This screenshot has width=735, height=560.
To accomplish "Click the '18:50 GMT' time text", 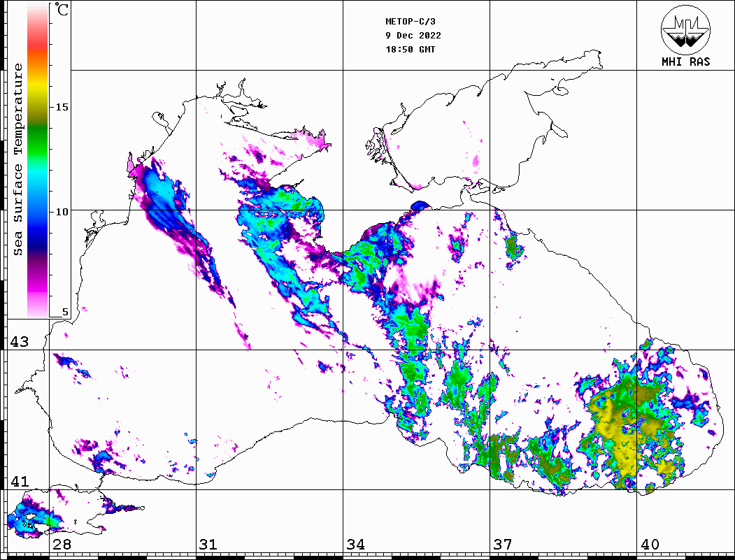I will tap(410, 49).
